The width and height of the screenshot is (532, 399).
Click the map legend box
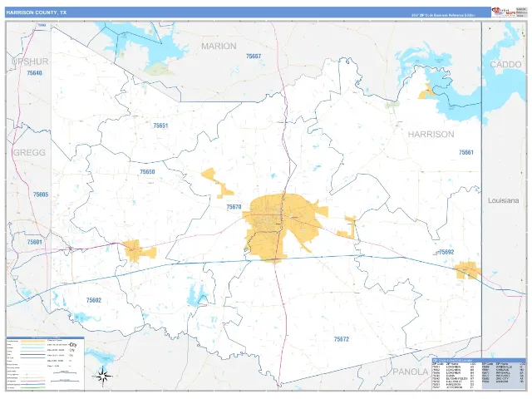(45, 363)
